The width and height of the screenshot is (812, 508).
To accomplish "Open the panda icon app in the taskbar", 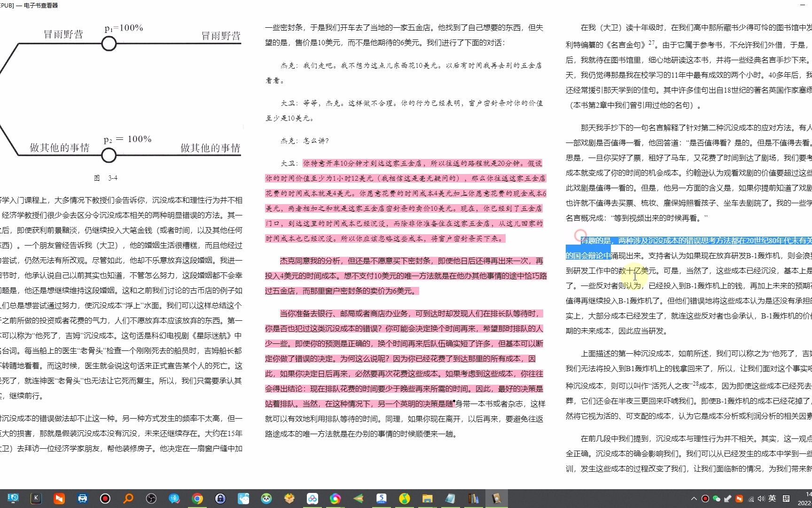I will [266, 499].
